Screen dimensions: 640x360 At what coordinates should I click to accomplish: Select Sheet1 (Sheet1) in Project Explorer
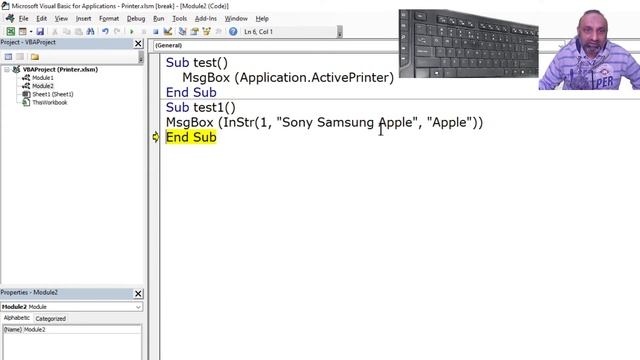point(53,94)
